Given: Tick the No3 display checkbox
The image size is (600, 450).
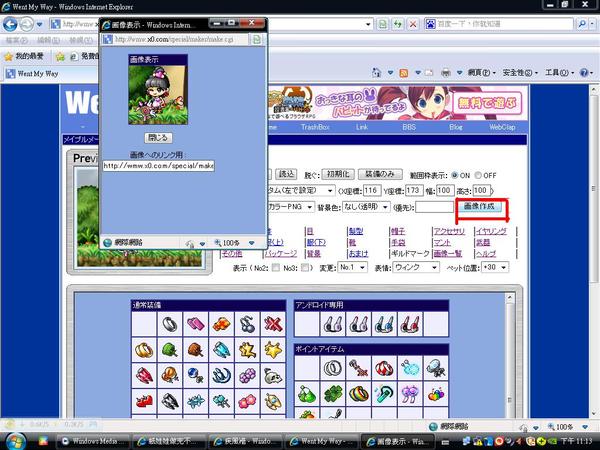Looking at the screenshot, I should 305,267.
